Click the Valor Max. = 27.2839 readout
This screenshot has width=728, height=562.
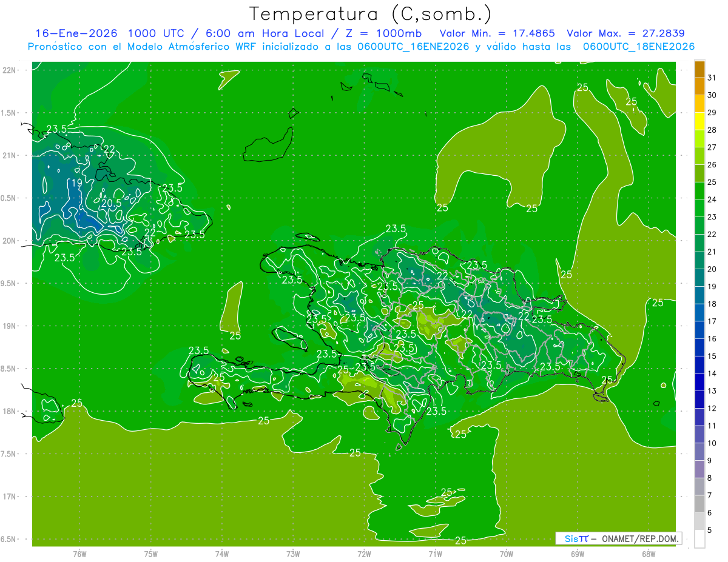coord(625,33)
